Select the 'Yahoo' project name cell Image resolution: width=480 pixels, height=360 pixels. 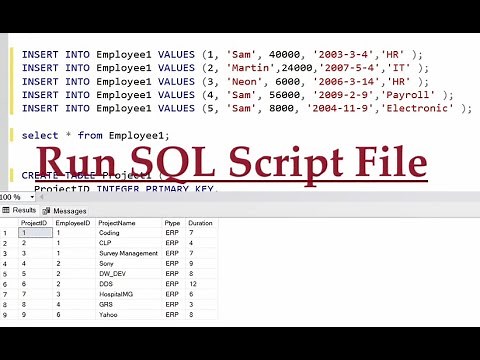128,315
